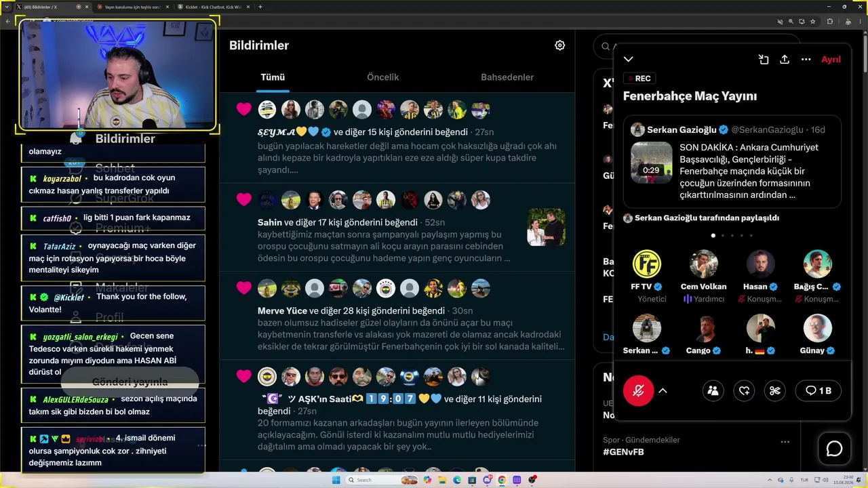Image resolution: width=868 pixels, height=488 pixels.
Task: Minimize the Space to dock view
Action: point(764,60)
